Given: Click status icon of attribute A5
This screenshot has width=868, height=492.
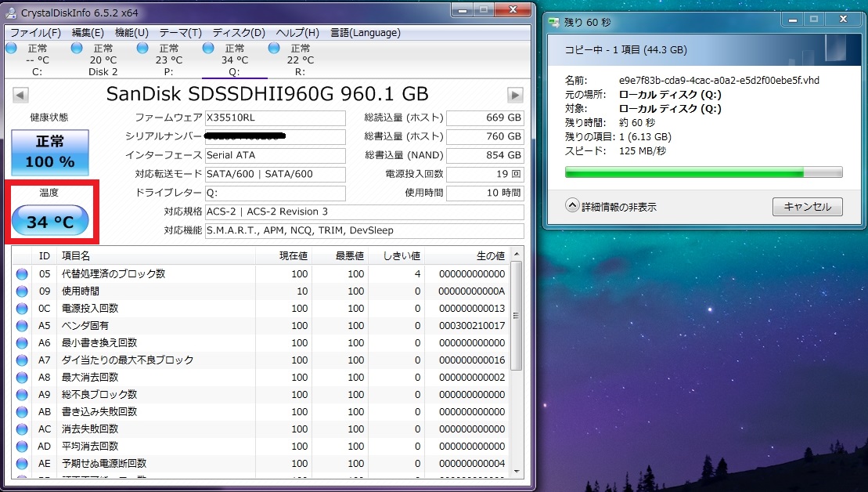Looking at the screenshot, I should point(22,326).
